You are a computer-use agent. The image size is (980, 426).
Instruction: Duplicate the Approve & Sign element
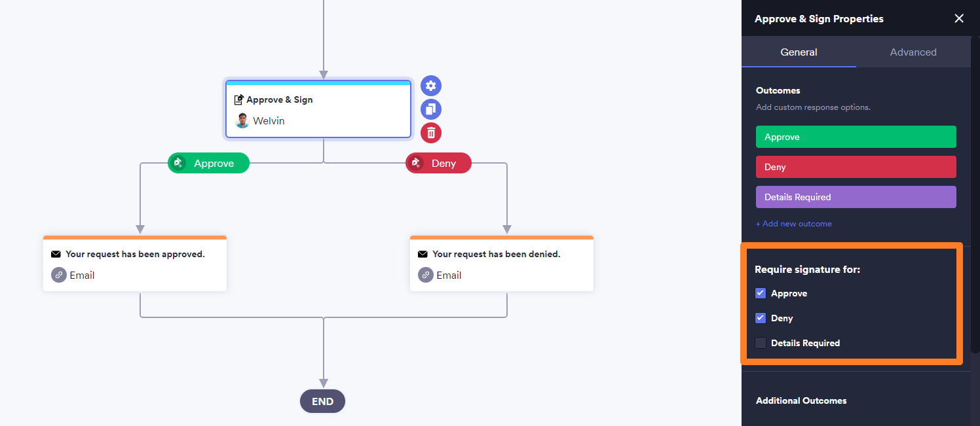click(430, 109)
